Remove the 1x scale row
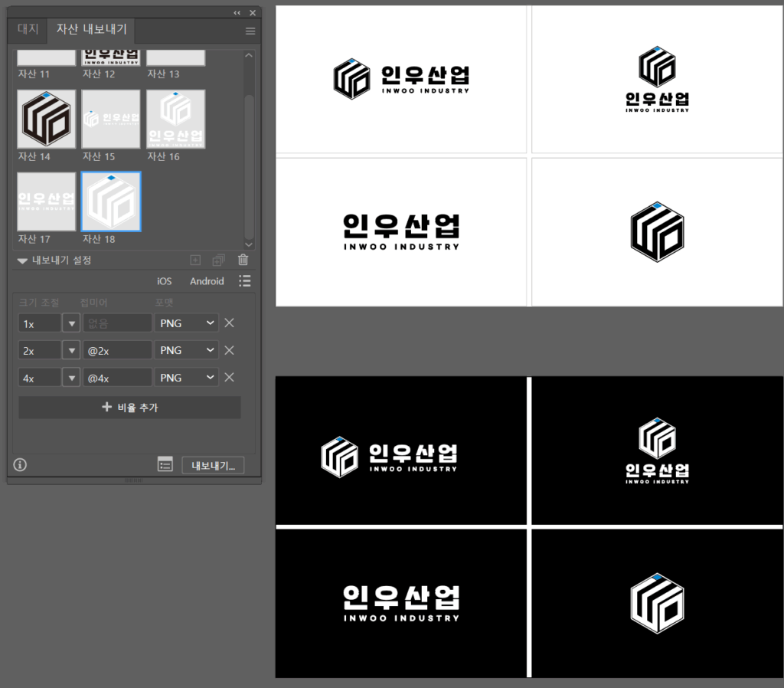This screenshot has width=784, height=688. (x=230, y=323)
